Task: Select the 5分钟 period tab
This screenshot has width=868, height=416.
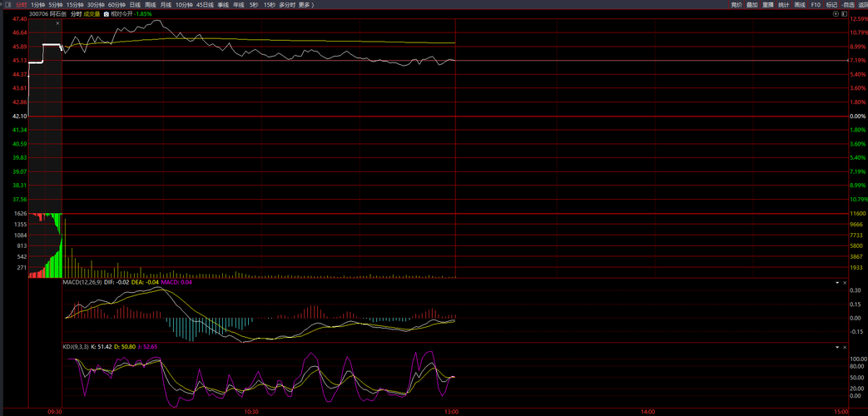Action: coord(56,4)
